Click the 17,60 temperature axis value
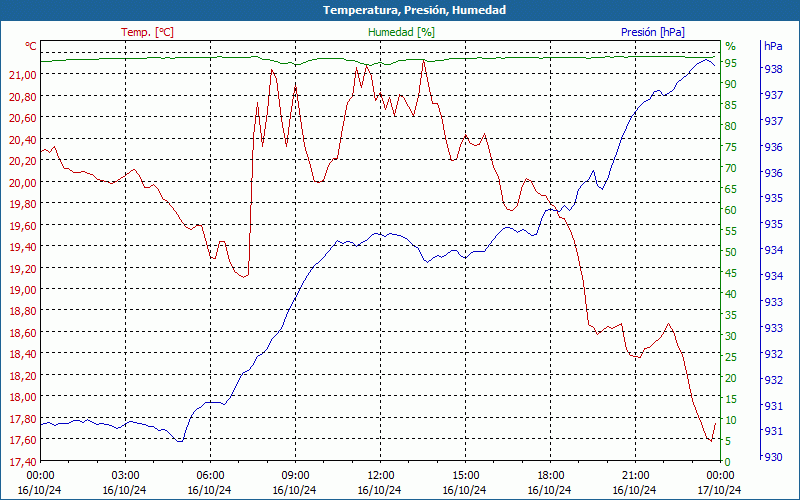Viewport: 800px width, 500px height. (x=23, y=440)
